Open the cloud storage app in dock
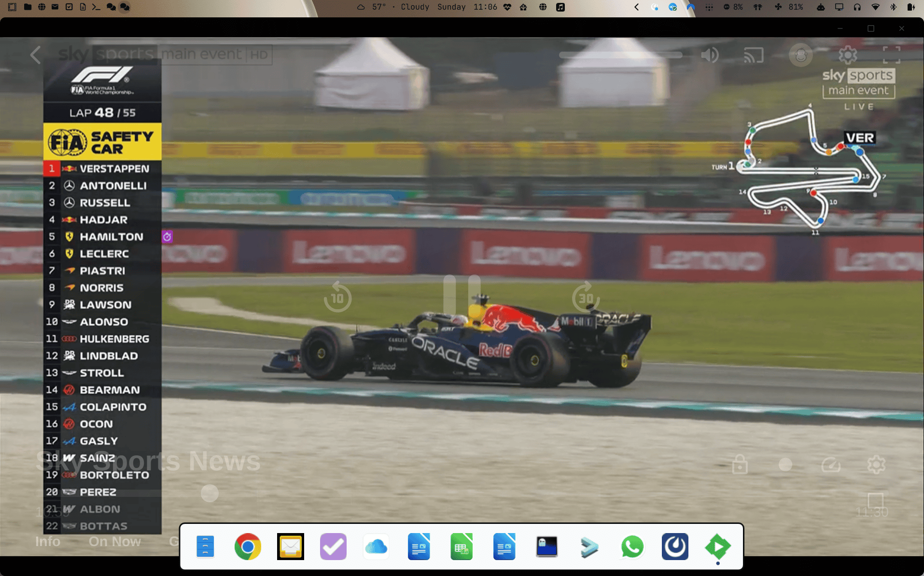924x576 pixels. [376, 547]
